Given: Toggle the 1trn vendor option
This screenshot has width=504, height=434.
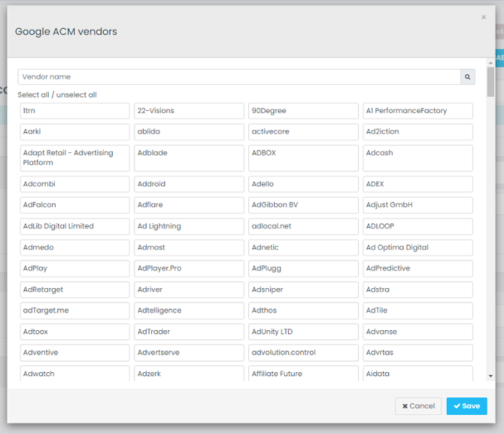Looking at the screenshot, I should click(x=75, y=111).
